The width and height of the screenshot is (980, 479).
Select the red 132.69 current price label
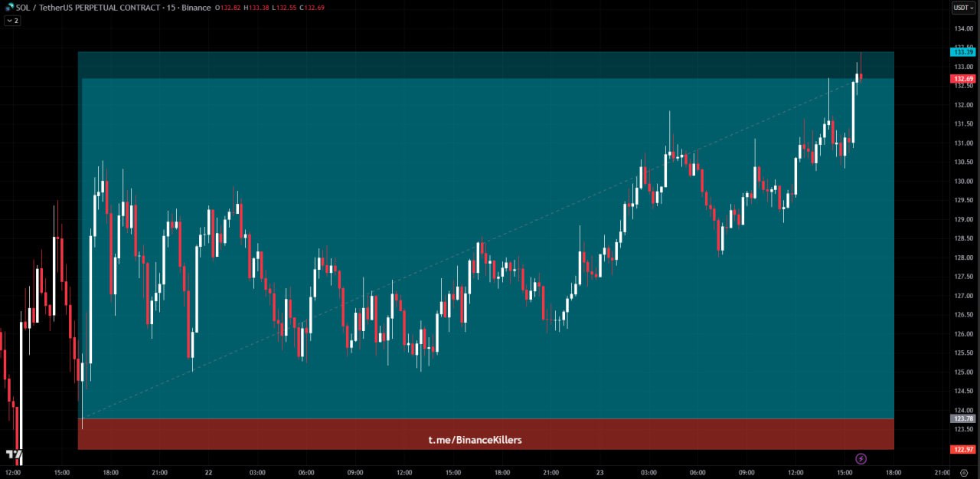pyautogui.click(x=962, y=79)
